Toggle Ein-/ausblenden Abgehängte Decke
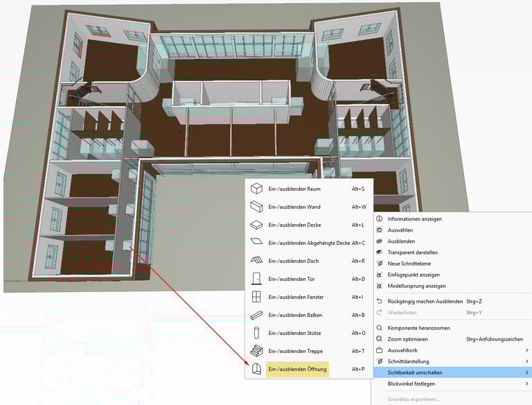This screenshot has width=532, height=405. [309, 243]
